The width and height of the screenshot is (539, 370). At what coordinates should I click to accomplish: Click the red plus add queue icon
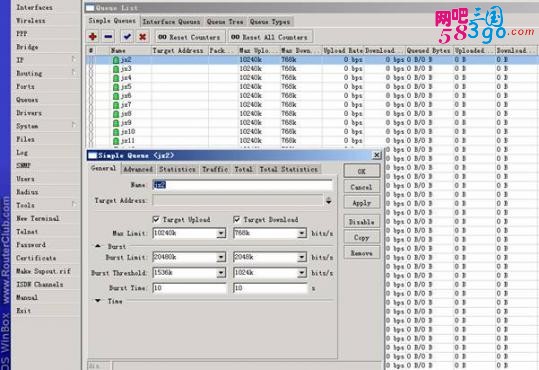[x=92, y=36]
